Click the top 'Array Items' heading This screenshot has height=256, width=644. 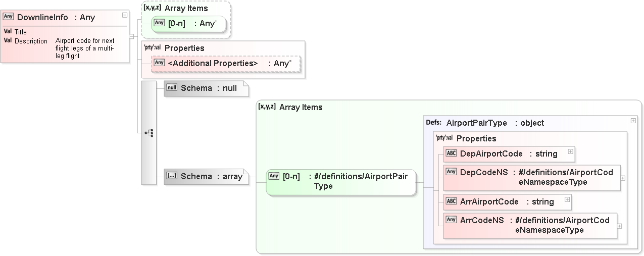tap(186, 8)
